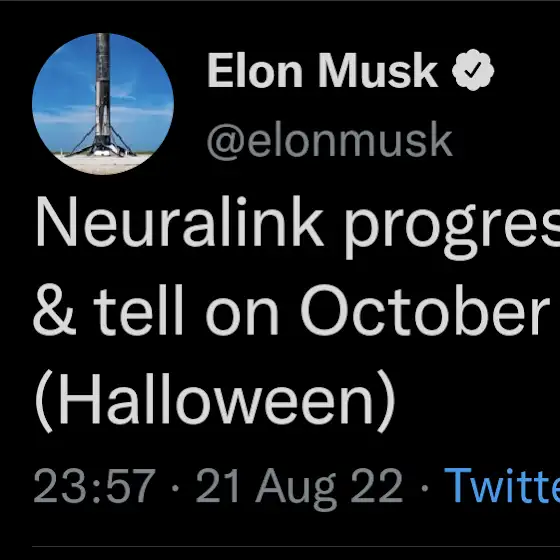The image size is (560, 560).
Task: Open Elon Musk's rocket profile picture
Action: click(103, 104)
